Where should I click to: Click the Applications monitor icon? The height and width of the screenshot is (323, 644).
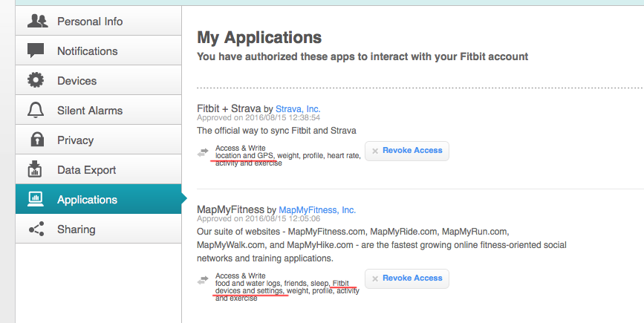pyautogui.click(x=36, y=199)
